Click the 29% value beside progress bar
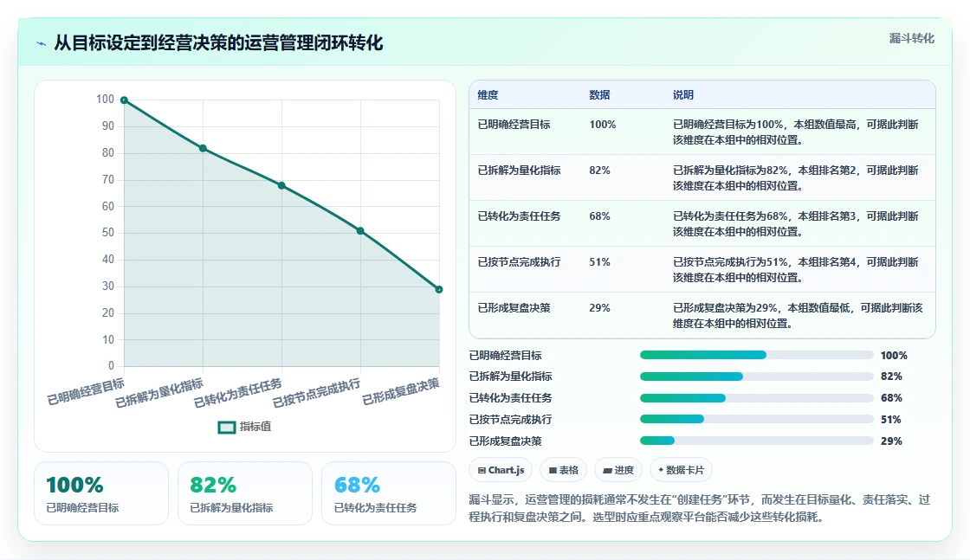 pyautogui.click(x=891, y=441)
